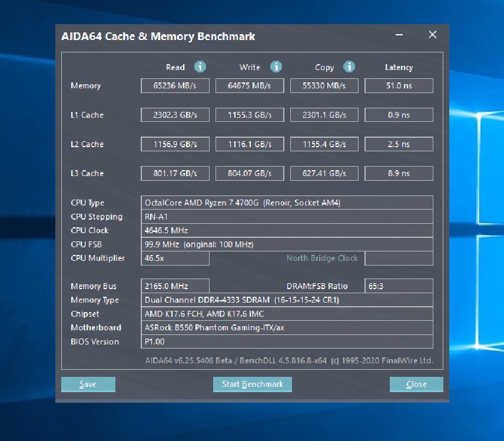Click Start Benchmark to rerun the test
504x441 pixels.
coord(252,384)
